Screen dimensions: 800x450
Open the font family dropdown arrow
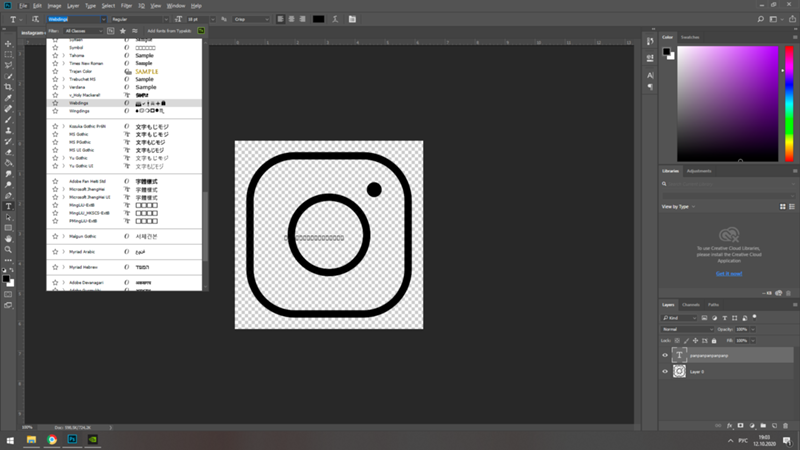click(104, 19)
